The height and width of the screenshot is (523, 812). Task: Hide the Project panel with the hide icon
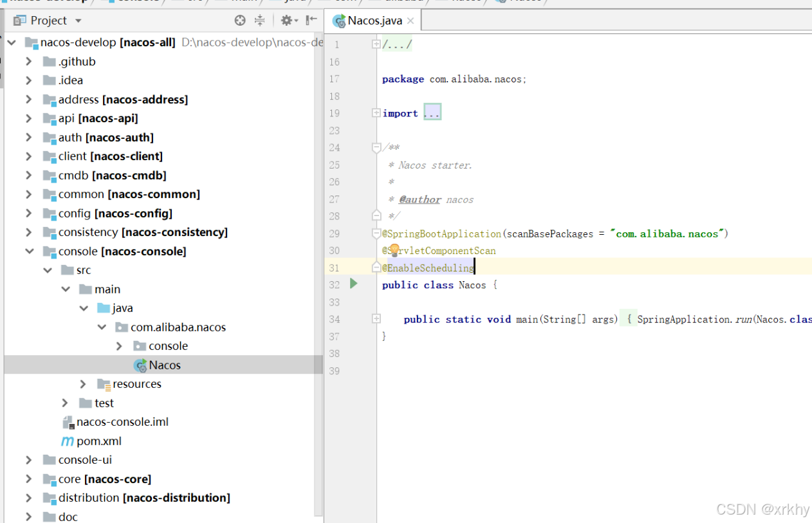pos(311,21)
